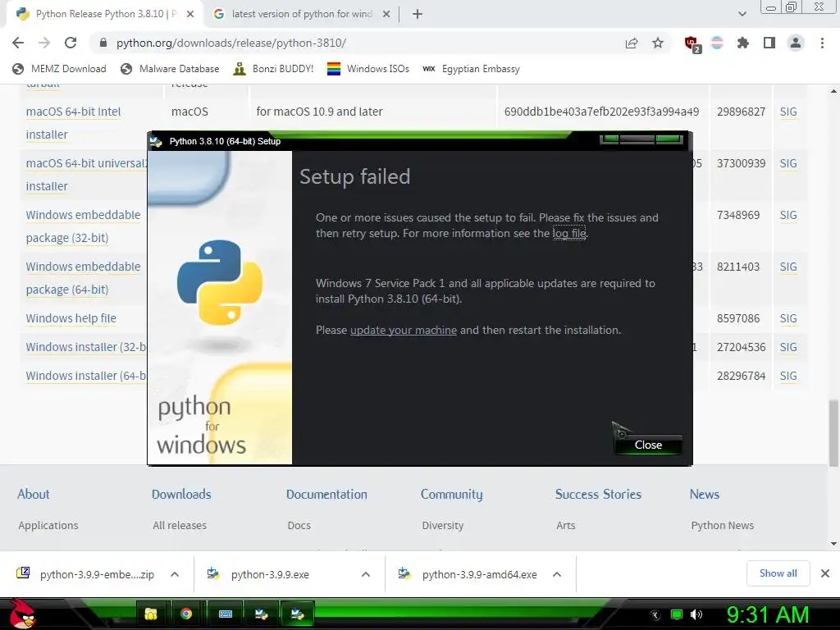Open About footer heading
The width and height of the screenshot is (840, 630).
pyautogui.click(x=33, y=494)
